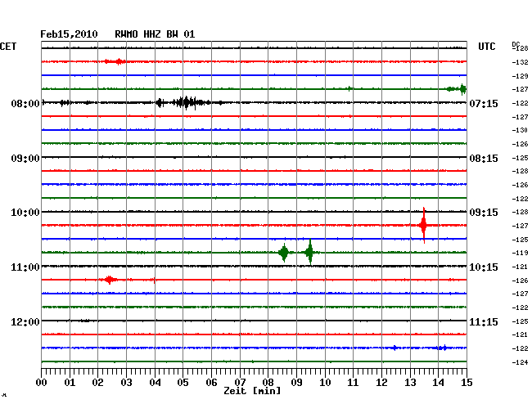This screenshot has width=532, height=404.
Task: Click the blue burst near minute 14
Action: (442, 348)
